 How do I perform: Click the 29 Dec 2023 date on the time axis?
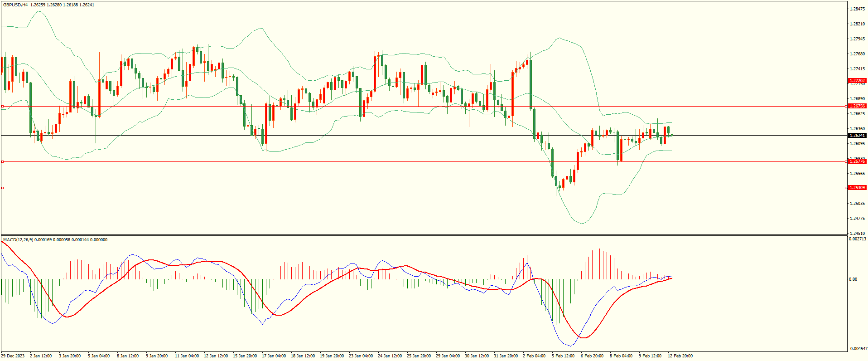point(13,356)
